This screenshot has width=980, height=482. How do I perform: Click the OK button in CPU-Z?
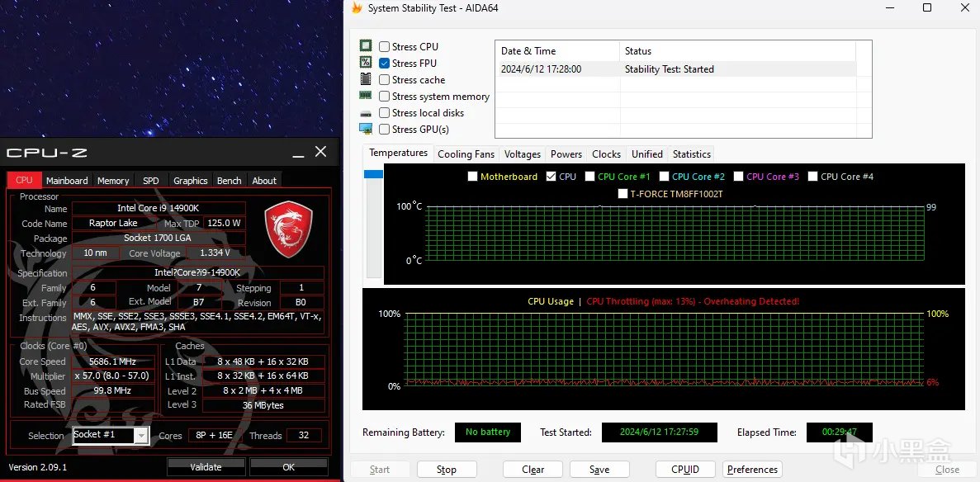[289, 467]
